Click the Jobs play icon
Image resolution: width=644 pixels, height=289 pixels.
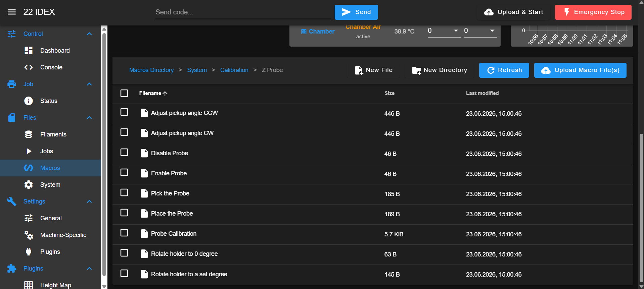pos(29,151)
